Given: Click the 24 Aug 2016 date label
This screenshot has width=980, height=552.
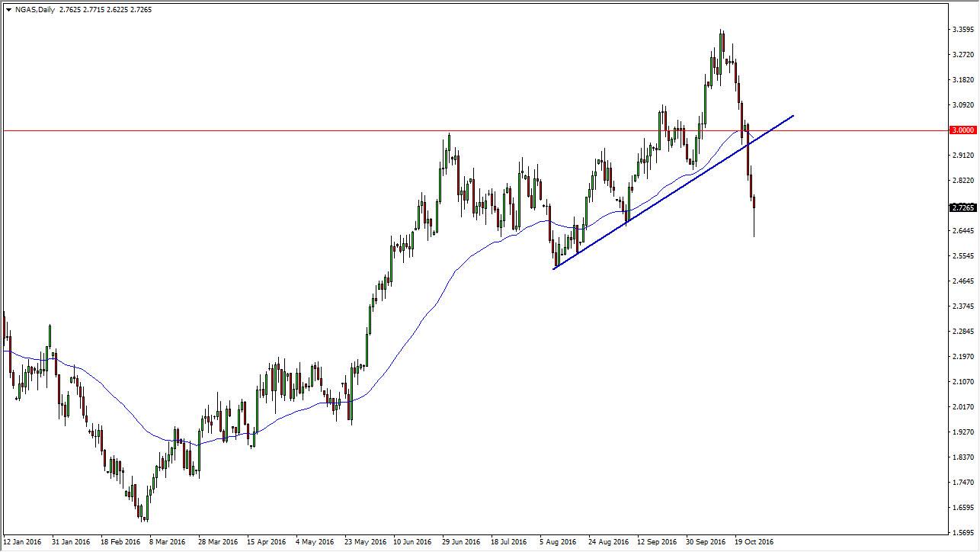Looking at the screenshot, I should coord(607,543).
